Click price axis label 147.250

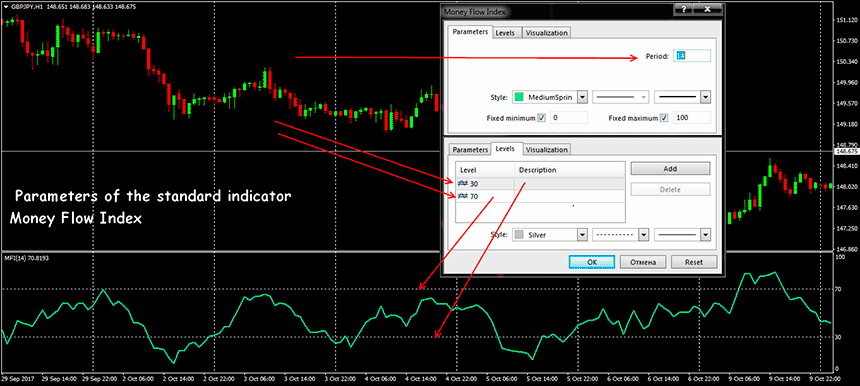point(847,228)
